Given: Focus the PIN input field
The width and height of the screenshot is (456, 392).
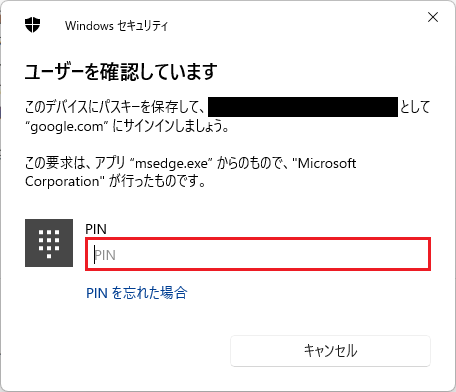Looking at the screenshot, I should 258,254.
